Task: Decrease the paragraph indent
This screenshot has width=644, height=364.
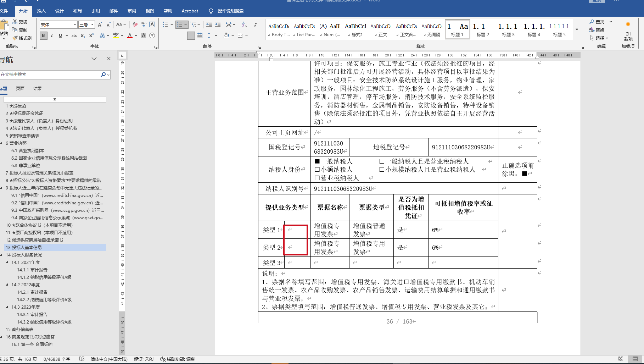Action: click(209, 24)
